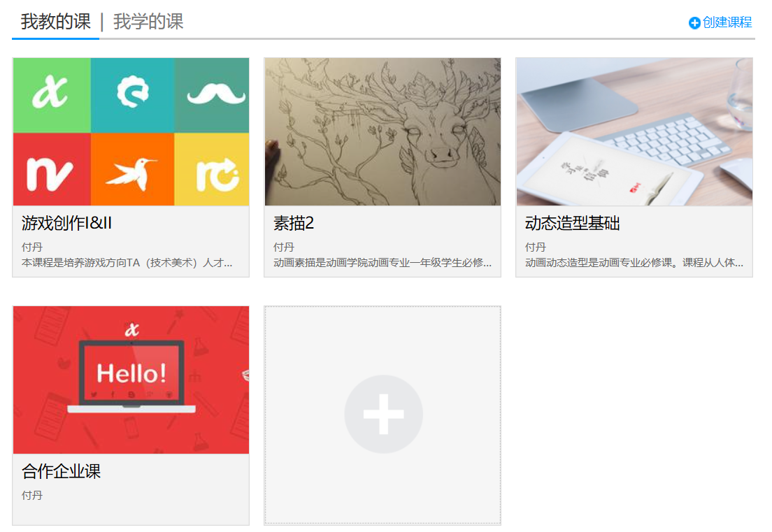The height and width of the screenshot is (532, 772).
Task: Click the 创建课程 link
Action: tap(727, 22)
